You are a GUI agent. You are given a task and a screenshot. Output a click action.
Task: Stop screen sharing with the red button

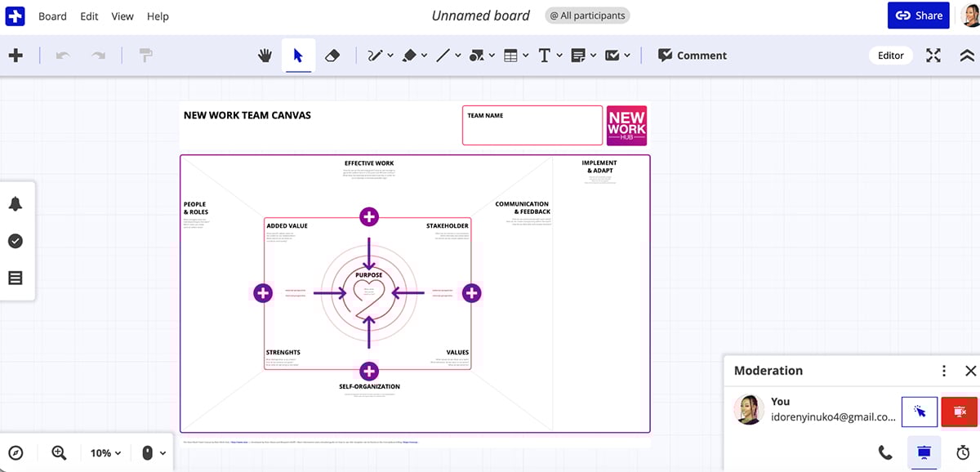click(x=959, y=411)
